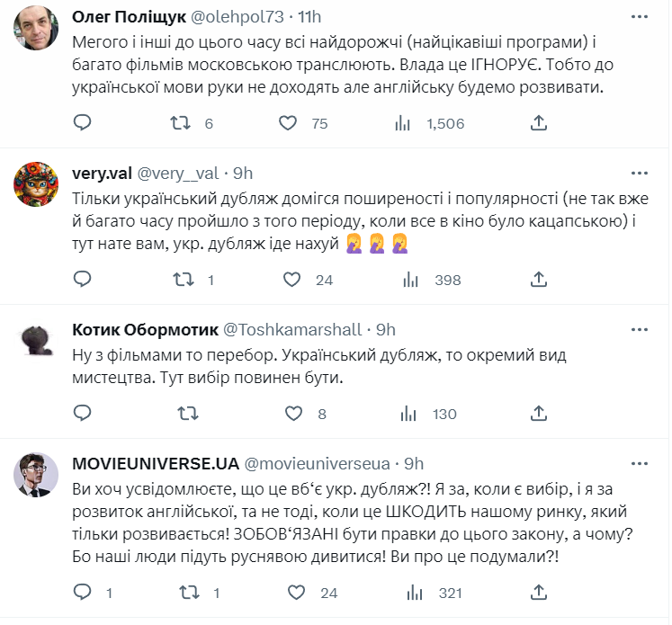Share very.val's tweet
The width and height of the screenshot is (672, 625).
click(539, 280)
